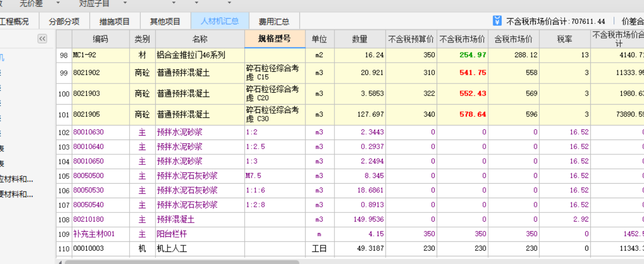
Task: Open the 其他项目 tab
Action: [x=165, y=22]
